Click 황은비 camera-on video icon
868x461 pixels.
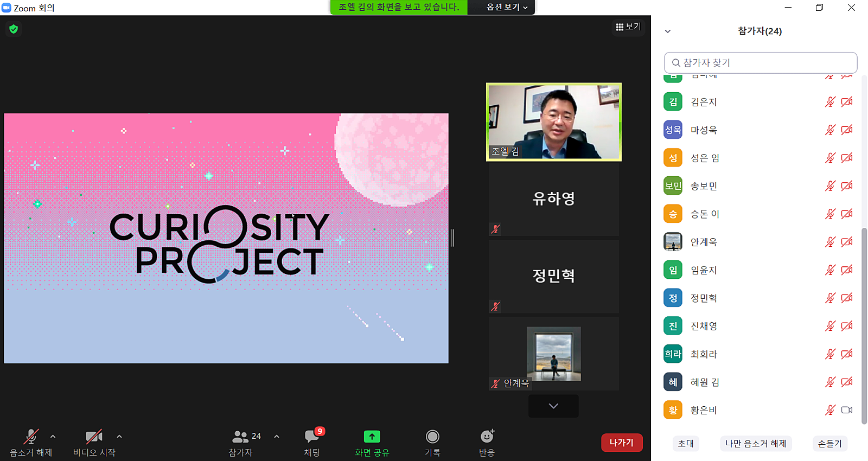(847, 410)
